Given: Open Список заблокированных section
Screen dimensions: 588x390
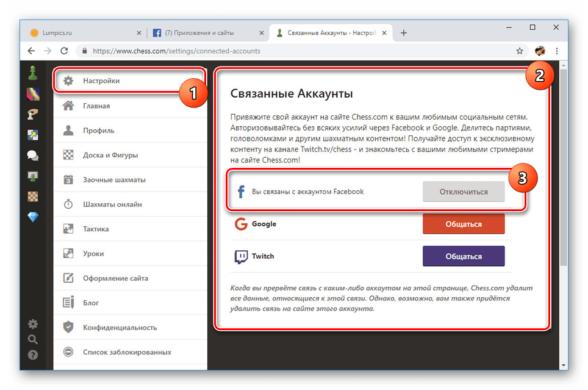Looking at the screenshot, I should (x=130, y=352).
